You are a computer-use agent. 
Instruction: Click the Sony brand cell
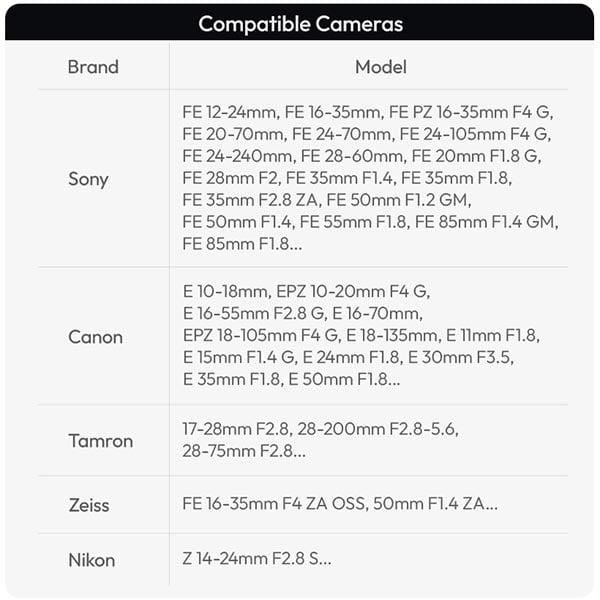pyautogui.click(x=88, y=179)
